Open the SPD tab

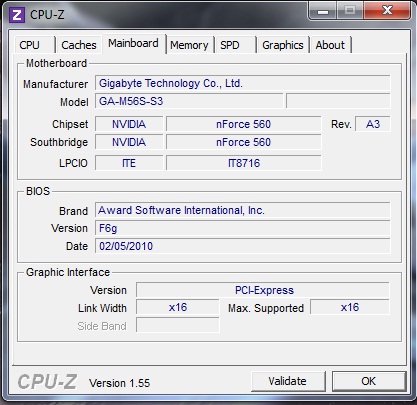(235, 45)
